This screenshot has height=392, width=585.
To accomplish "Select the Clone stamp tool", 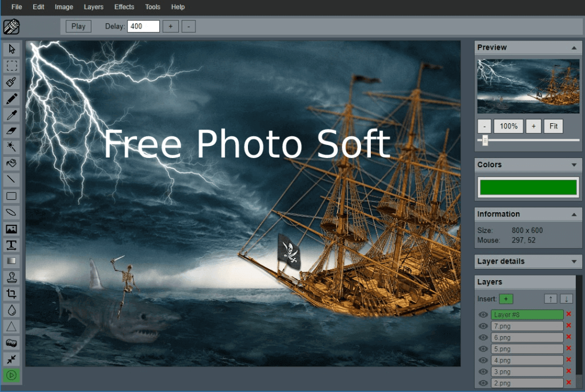I will [x=12, y=277].
